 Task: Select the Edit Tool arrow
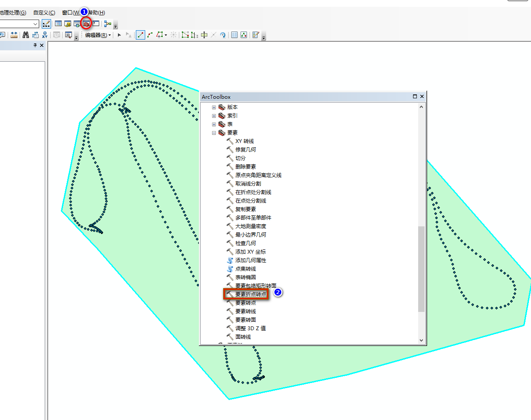(119, 35)
